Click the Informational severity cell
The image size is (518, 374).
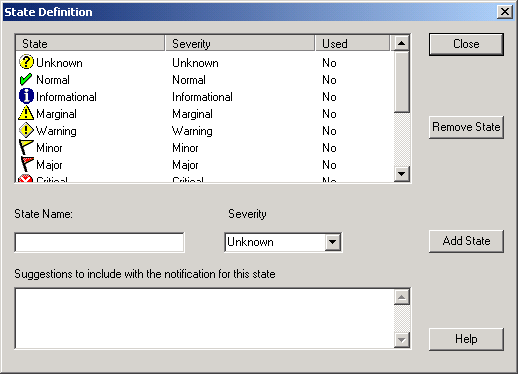pyautogui.click(x=202, y=97)
